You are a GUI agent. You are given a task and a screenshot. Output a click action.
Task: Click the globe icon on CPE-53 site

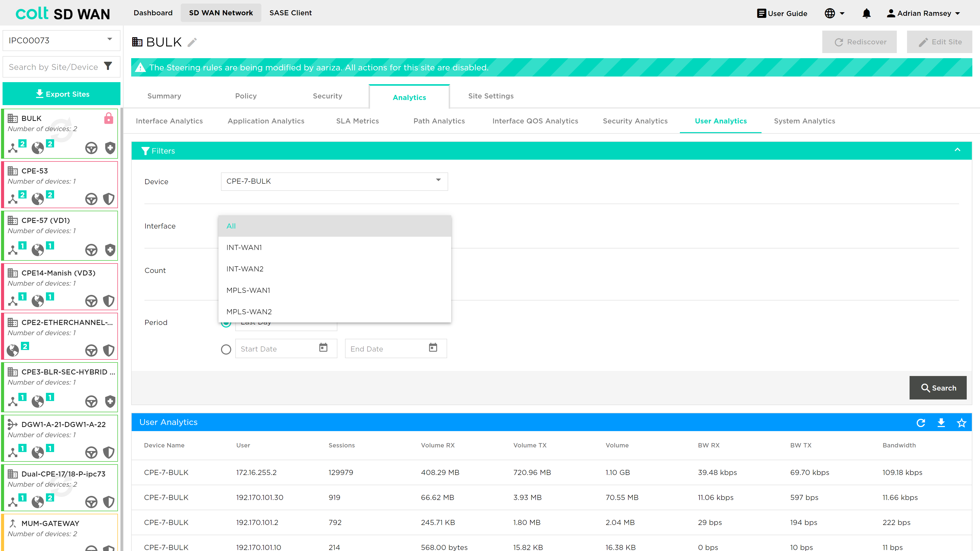click(37, 198)
